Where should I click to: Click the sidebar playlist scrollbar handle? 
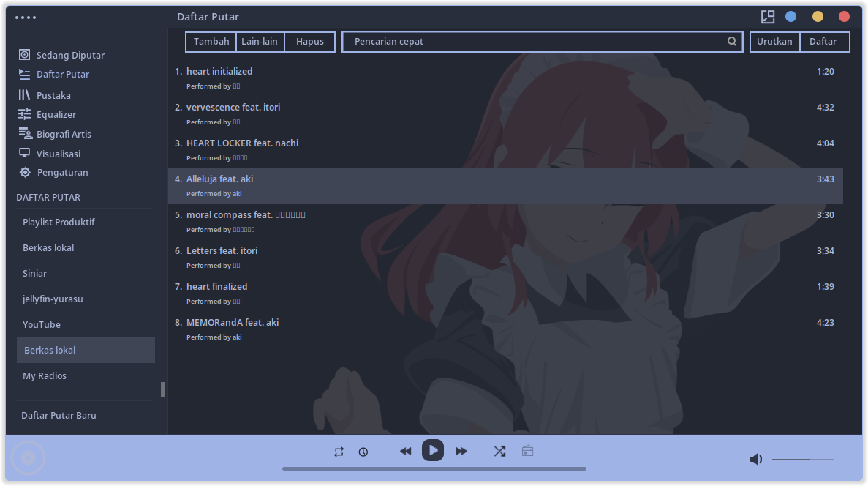[162, 389]
